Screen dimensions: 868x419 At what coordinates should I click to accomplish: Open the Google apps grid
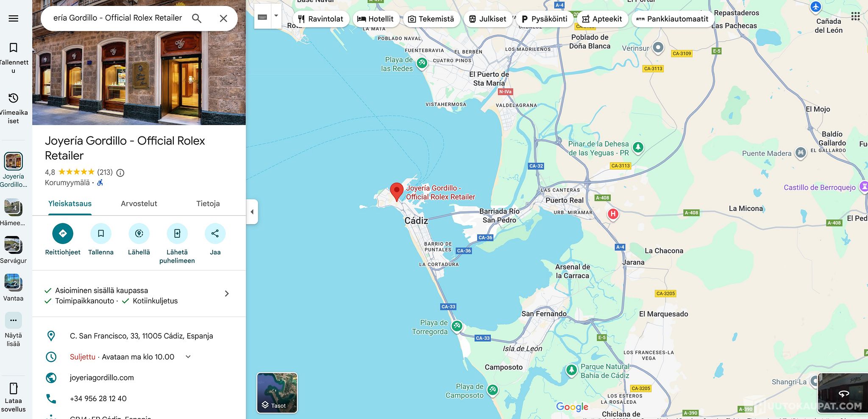pos(855,16)
